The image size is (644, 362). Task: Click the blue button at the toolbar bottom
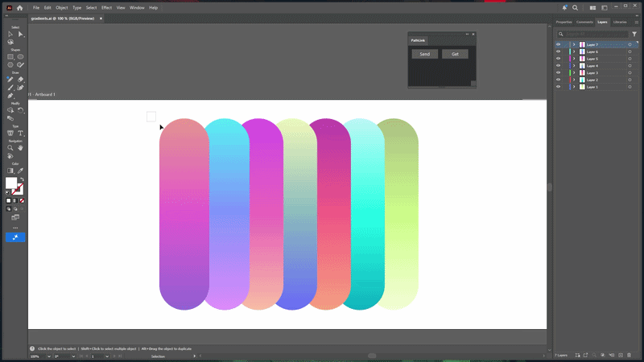coord(15,237)
